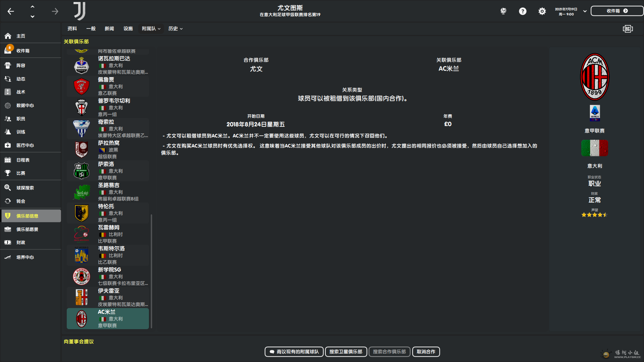Click 搜索卫星俱乐部 search satellite clubs button
Image resolution: width=644 pixels, height=362 pixels.
coord(345,352)
